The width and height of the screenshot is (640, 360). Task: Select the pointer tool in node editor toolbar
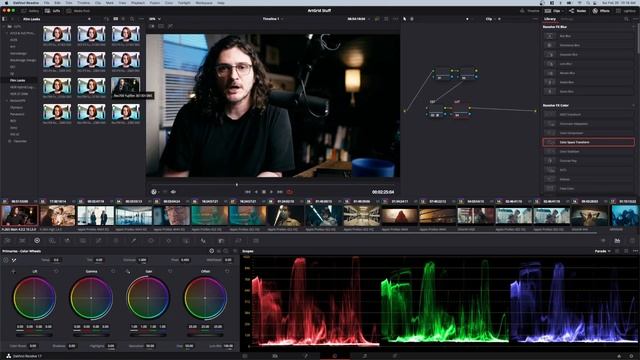(x=404, y=19)
